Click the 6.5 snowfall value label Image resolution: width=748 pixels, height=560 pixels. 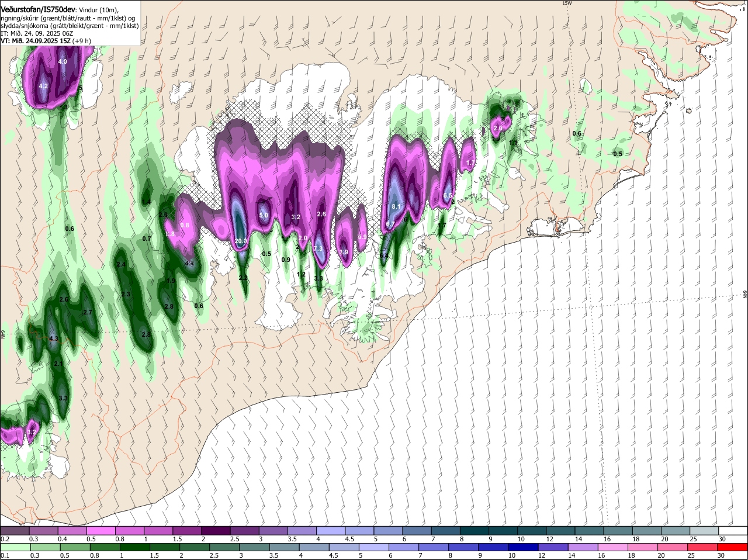pos(448,195)
